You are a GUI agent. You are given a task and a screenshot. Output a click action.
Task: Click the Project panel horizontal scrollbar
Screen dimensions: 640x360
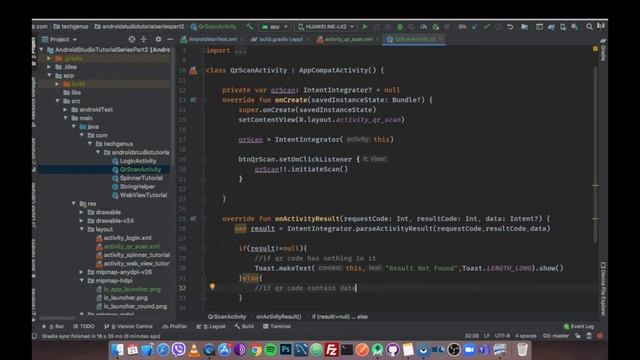pyautogui.click(x=57, y=318)
